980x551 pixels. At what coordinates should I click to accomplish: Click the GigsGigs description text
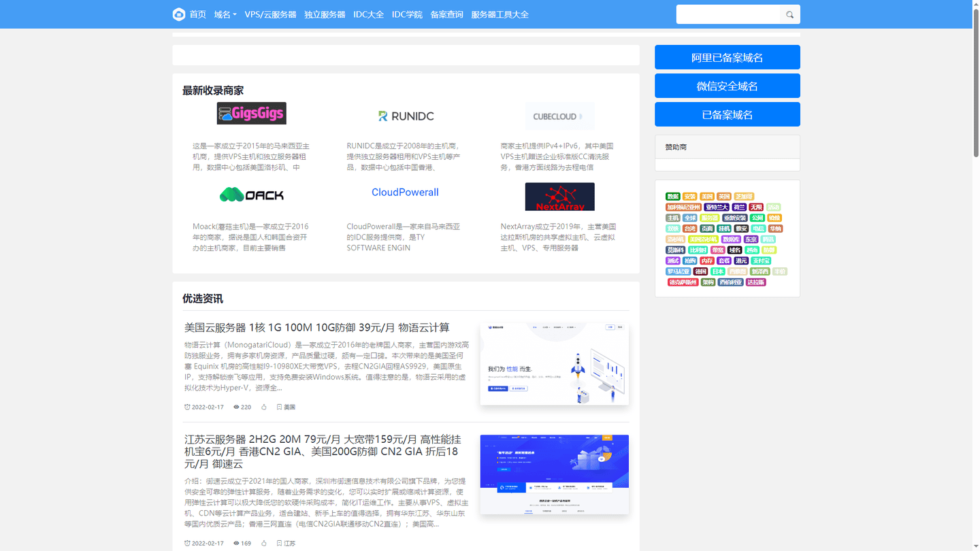point(251,156)
